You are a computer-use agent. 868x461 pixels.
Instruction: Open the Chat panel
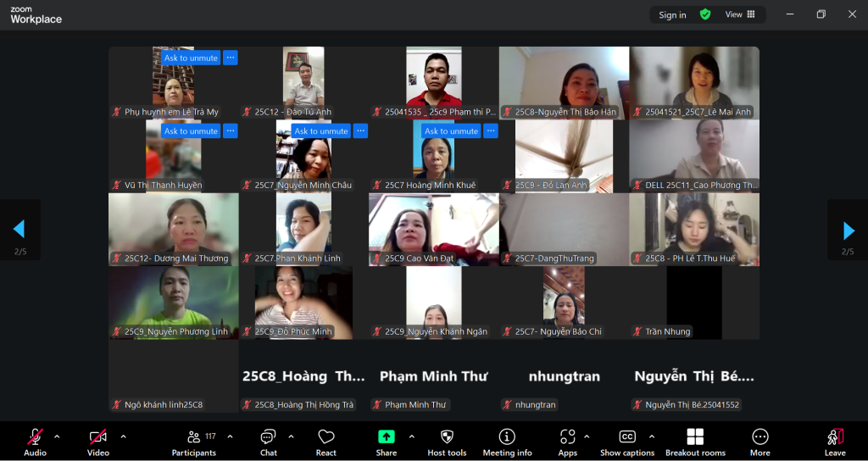268,441
